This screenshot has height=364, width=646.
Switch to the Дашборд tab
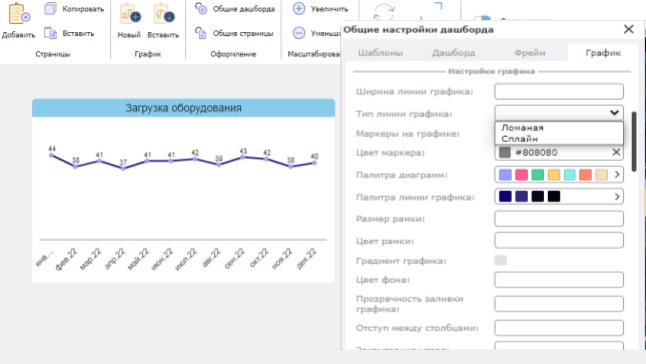(453, 53)
